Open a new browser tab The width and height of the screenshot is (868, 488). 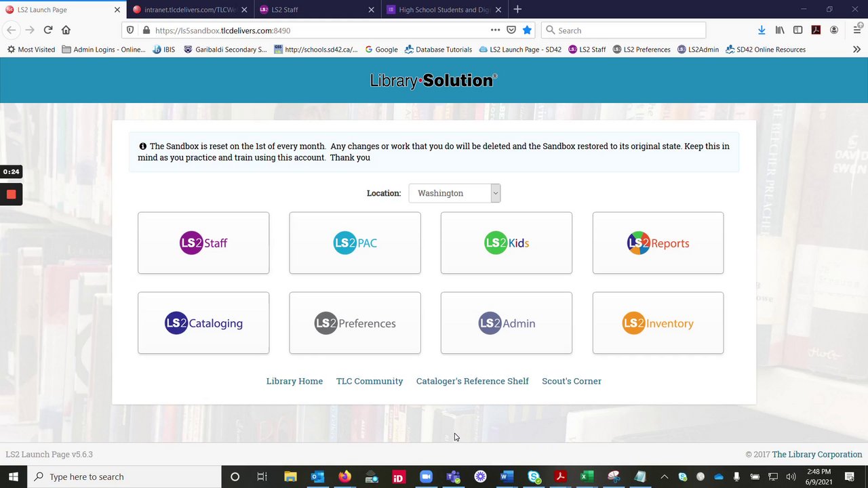point(517,9)
